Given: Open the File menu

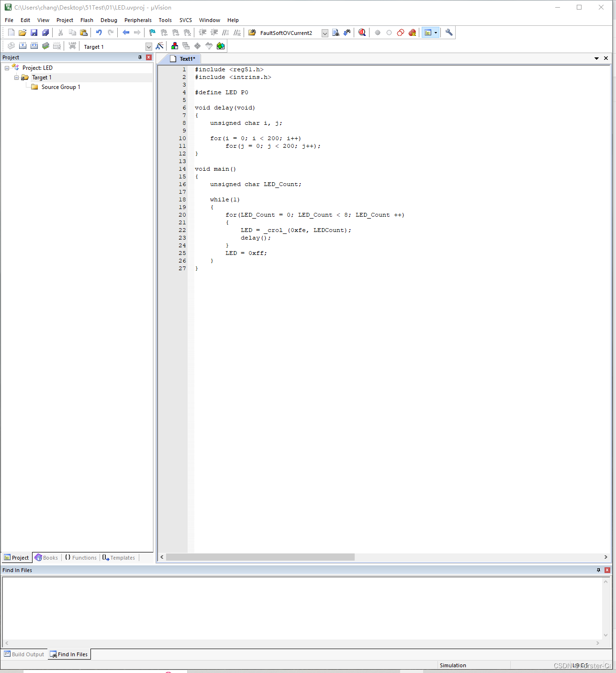Looking at the screenshot, I should (9, 20).
